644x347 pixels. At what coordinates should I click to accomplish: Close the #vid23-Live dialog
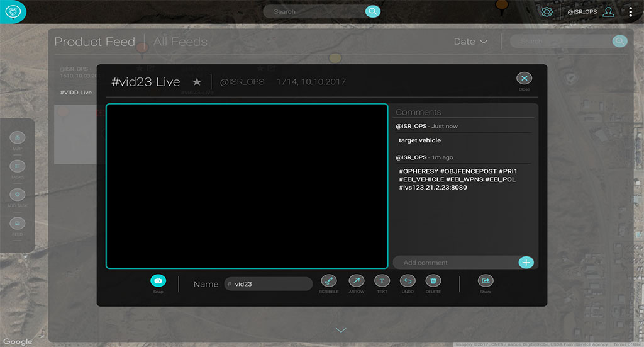[x=524, y=78]
